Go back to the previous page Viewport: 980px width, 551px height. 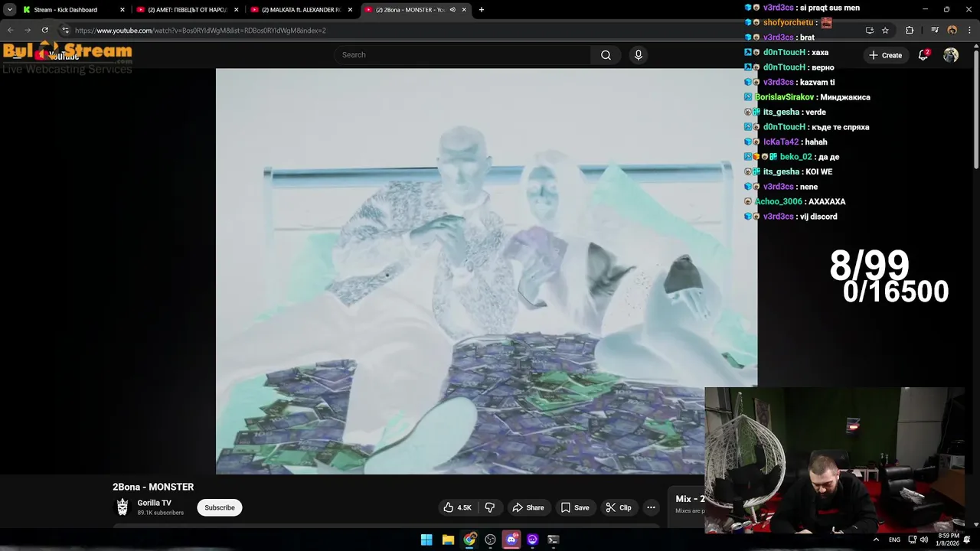pyautogui.click(x=11, y=30)
